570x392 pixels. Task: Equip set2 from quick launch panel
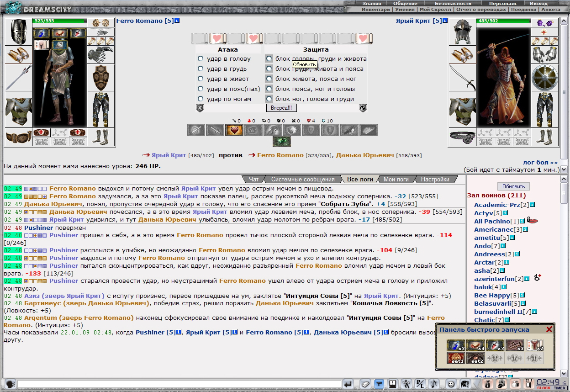tap(475, 358)
